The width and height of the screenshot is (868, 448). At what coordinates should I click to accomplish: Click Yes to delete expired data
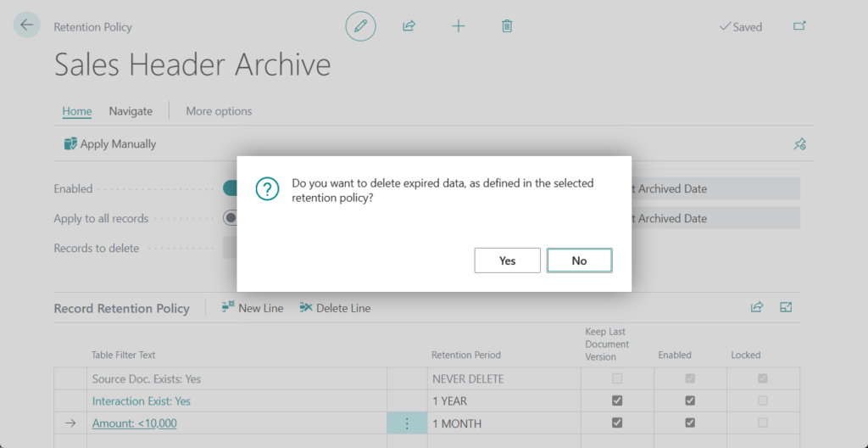[x=507, y=260]
